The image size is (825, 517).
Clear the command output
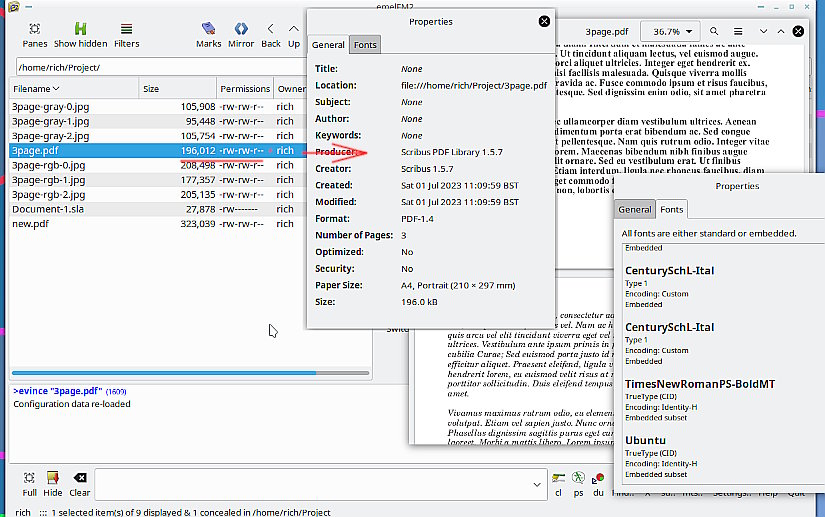coord(80,483)
